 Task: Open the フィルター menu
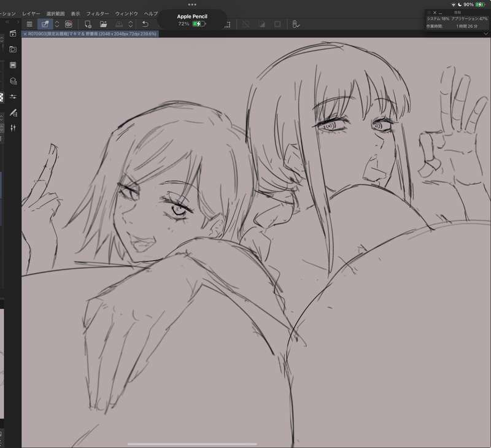[x=98, y=14]
